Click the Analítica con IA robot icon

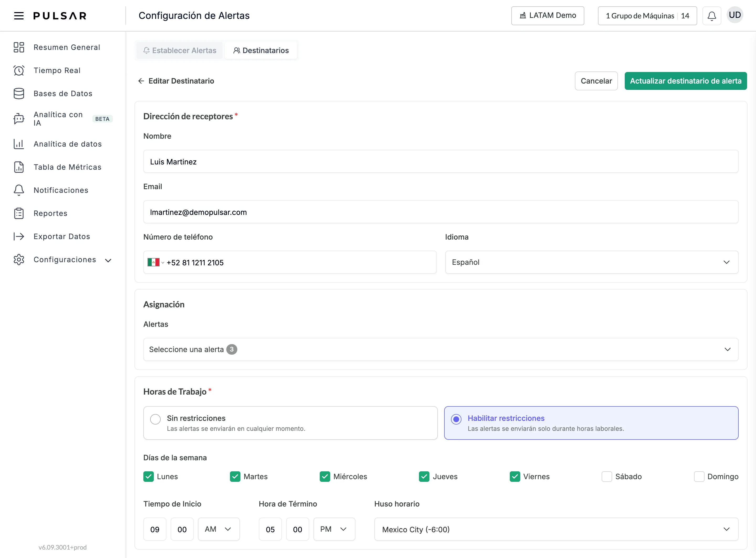tap(19, 119)
